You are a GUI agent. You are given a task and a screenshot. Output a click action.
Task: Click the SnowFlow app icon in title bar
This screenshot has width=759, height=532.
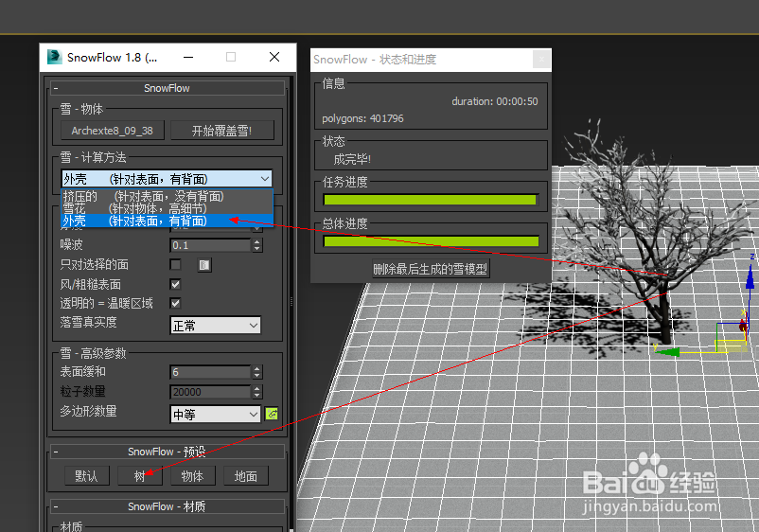(54, 57)
